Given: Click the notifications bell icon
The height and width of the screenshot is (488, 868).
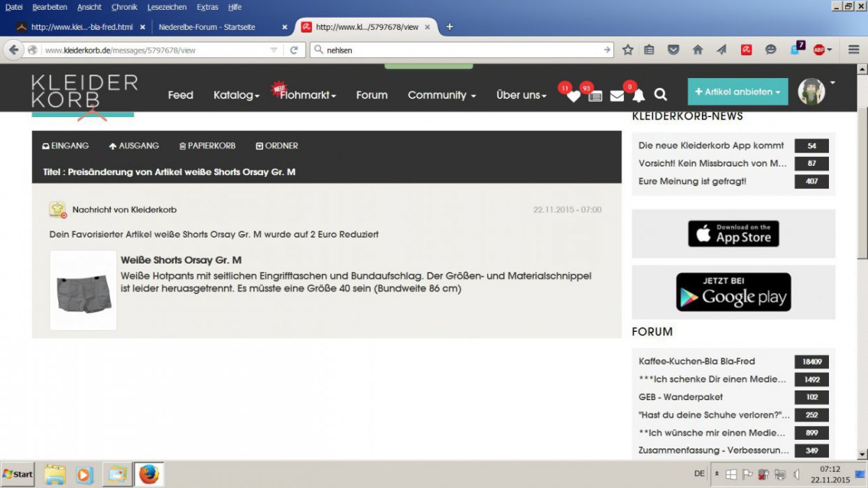Looking at the screenshot, I should (x=638, y=96).
